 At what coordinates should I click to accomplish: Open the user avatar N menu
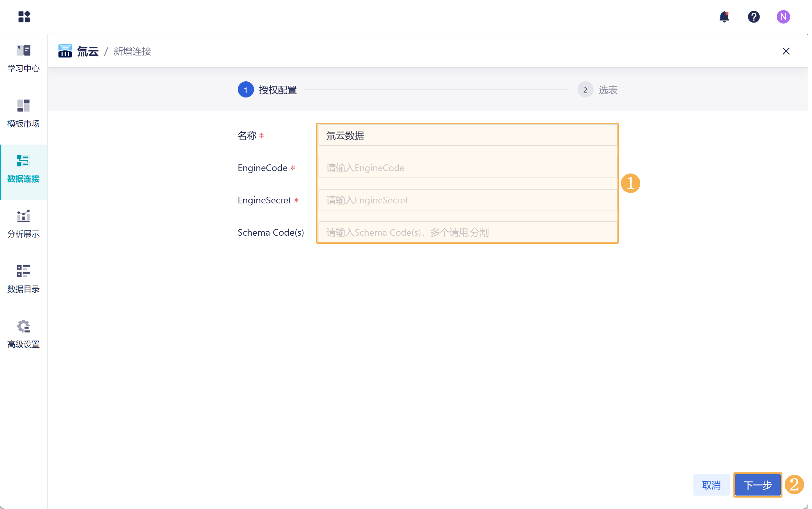[x=783, y=16]
